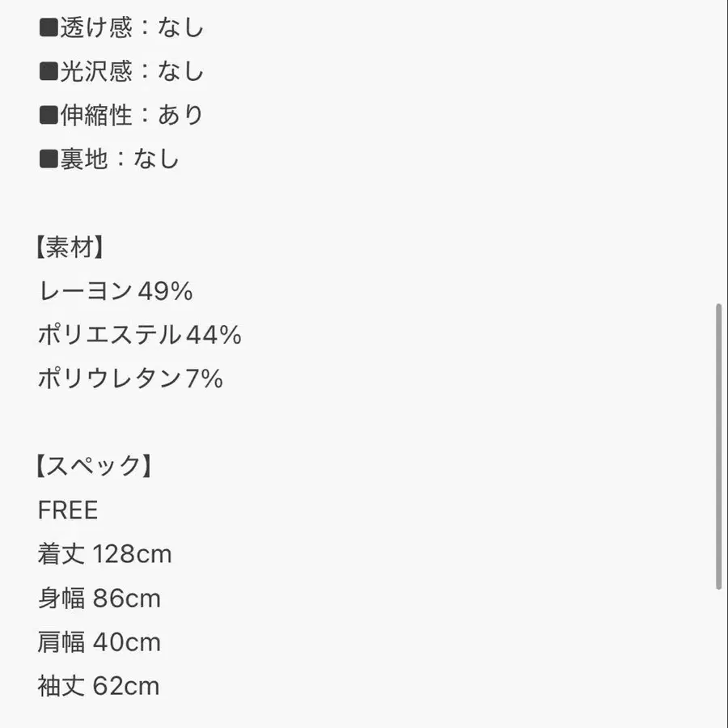Click the あり value for 伸縮性

[x=180, y=116]
